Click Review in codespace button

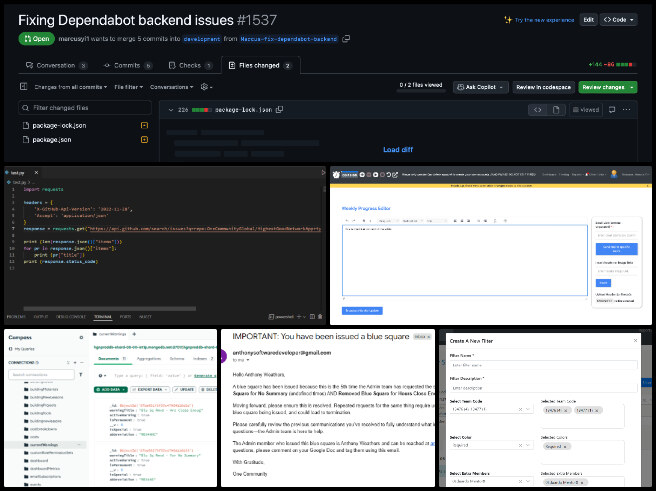pos(543,87)
